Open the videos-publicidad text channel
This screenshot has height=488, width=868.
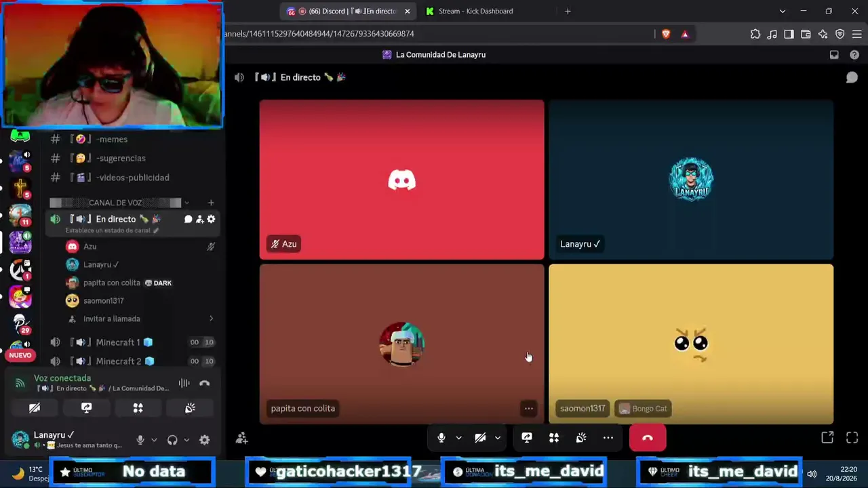pyautogui.click(x=132, y=178)
